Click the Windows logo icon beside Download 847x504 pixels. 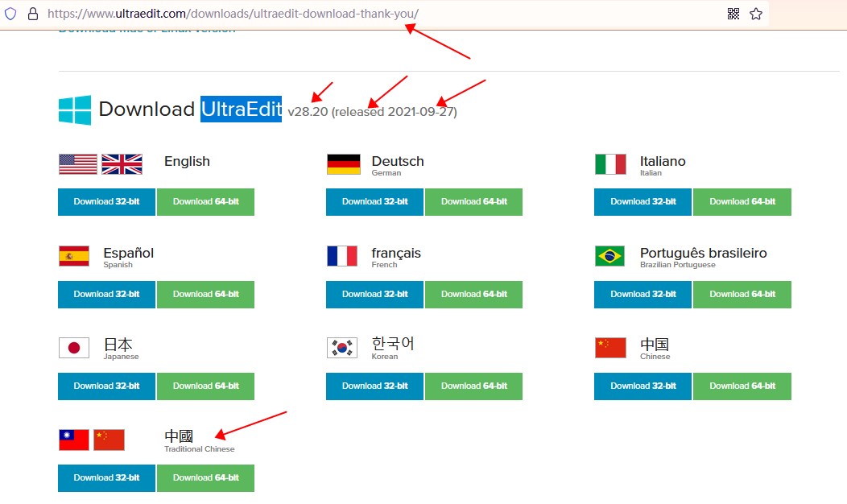tap(75, 110)
